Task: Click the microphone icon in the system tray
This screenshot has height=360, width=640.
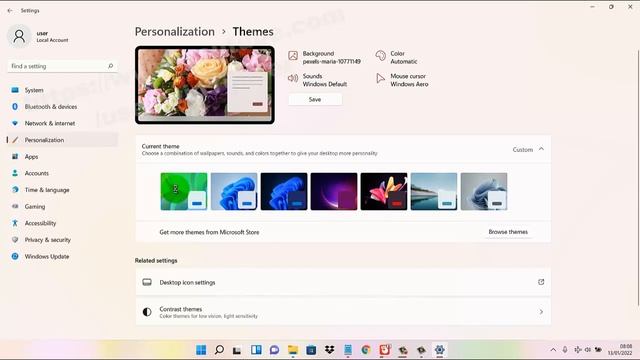Action: click(565, 350)
